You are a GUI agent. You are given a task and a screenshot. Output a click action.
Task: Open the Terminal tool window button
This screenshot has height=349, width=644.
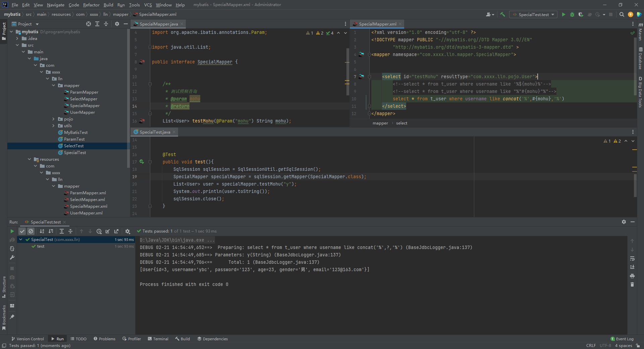(158, 339)
